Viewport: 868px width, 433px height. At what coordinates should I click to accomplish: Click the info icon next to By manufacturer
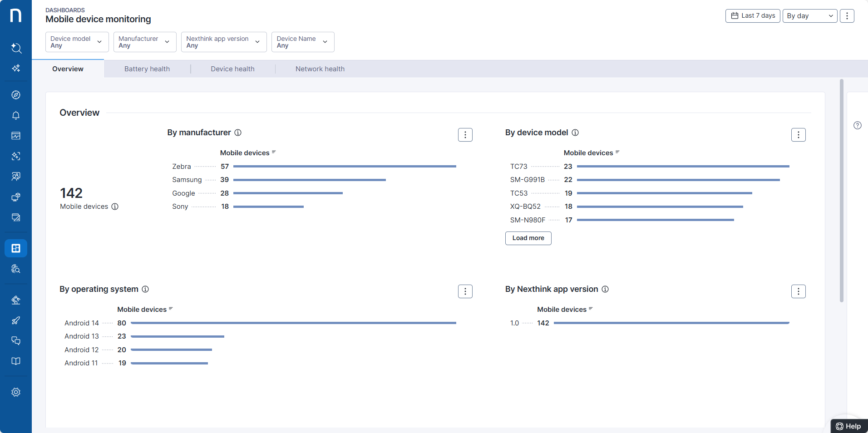[x=238, y=133]
